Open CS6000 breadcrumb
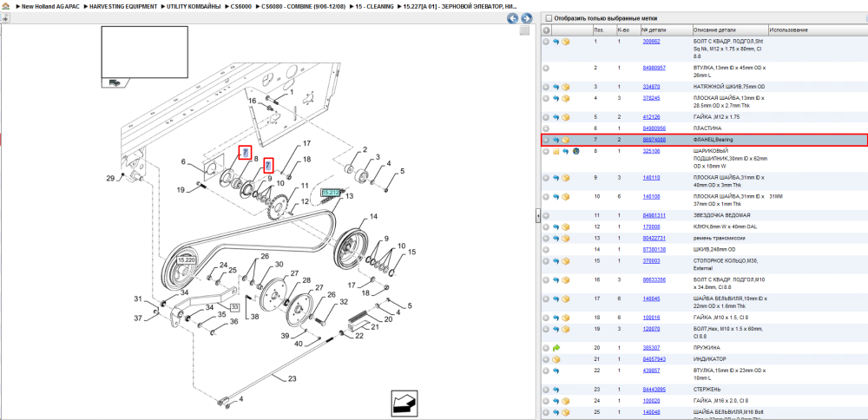This screenshot has width=868, height=420. [x=241, y=6]
